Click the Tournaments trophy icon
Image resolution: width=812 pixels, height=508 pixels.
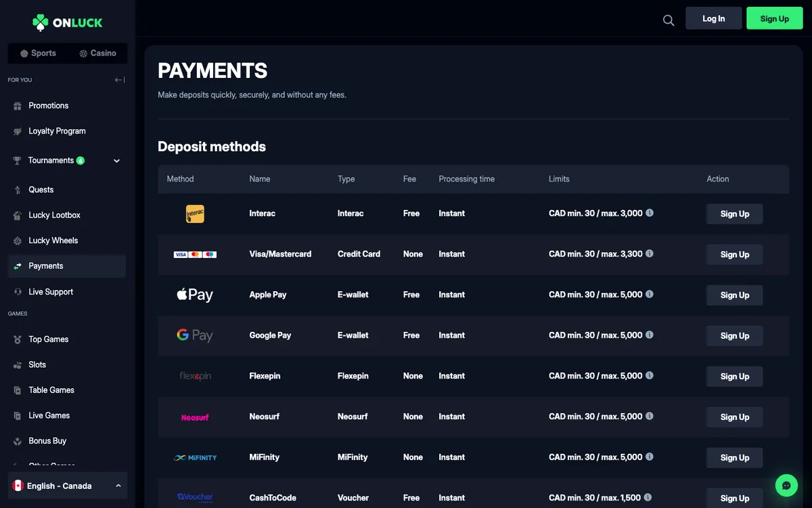click(x=18, y=161)
